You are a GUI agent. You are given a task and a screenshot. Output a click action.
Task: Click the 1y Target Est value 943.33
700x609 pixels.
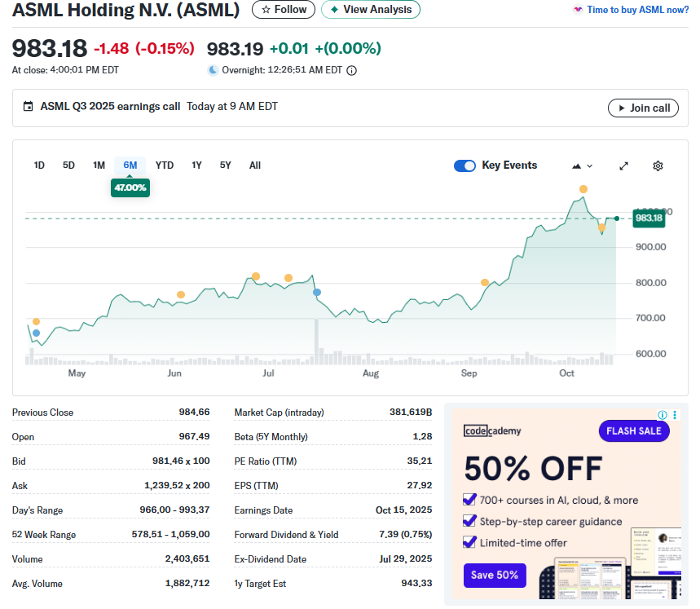pos(416,583)
